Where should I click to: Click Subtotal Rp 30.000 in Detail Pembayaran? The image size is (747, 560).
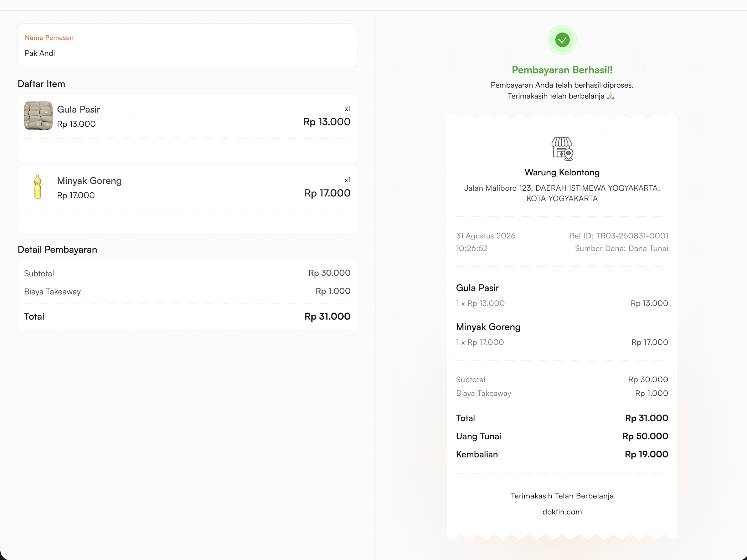click(x=329, y=273)
